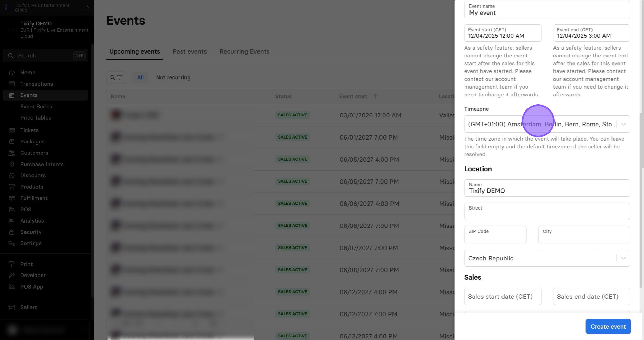Click the Create event button
The height and width of the screenshot is (340, 644).
pos(608,326)
